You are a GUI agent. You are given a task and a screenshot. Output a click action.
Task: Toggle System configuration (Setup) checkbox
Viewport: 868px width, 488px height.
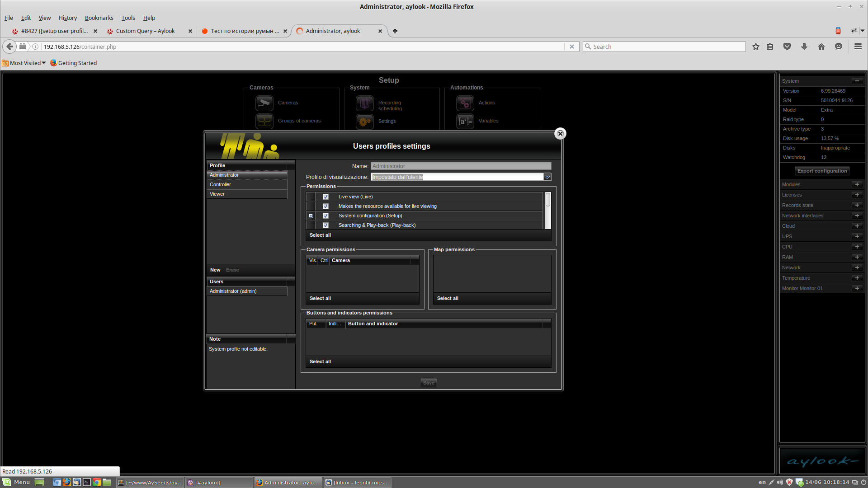(x=325, y=216)
